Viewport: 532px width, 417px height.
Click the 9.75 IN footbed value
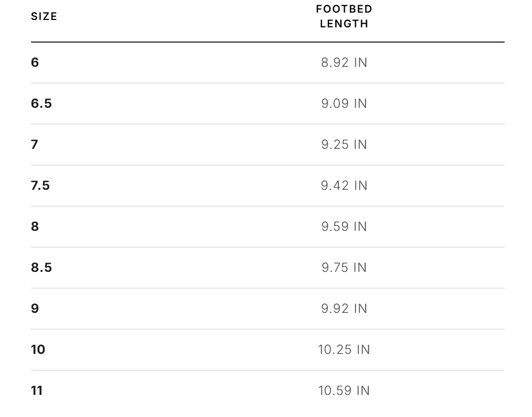point(344,268)
